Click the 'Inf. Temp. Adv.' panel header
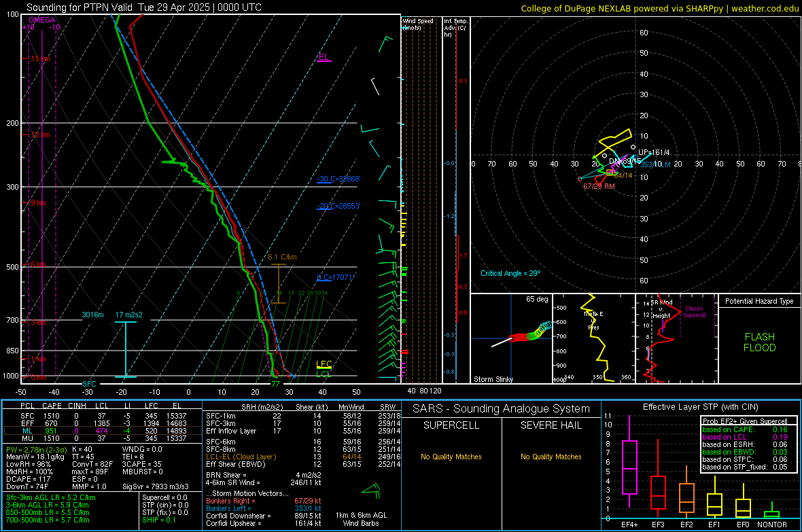802x532 pixels. 455,28
